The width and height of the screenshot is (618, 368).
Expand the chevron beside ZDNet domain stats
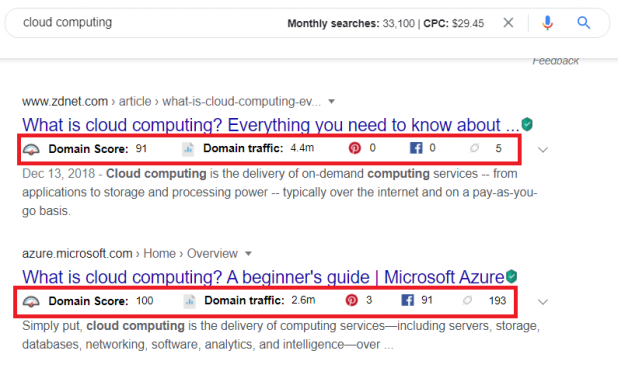tap(543, 150)
